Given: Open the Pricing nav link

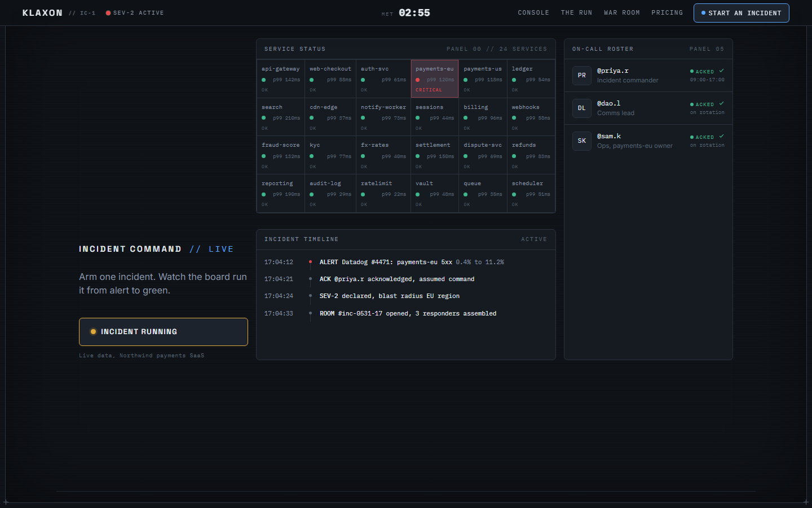Looking at the screenshot, I should 667,12.
